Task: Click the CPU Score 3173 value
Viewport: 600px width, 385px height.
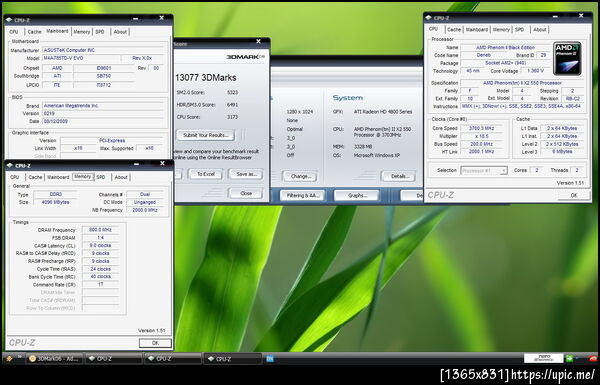Action: pyautogui.click(x=232, y=117)
